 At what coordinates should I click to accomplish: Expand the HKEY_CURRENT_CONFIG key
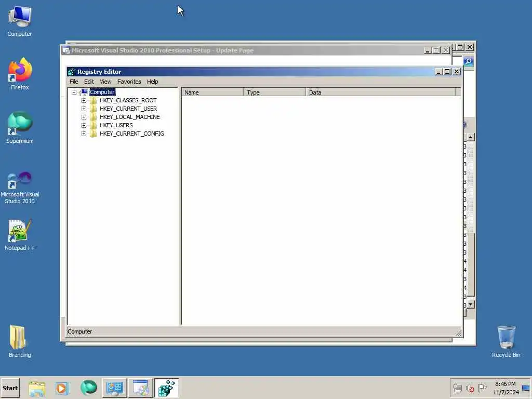pos(84,134)
